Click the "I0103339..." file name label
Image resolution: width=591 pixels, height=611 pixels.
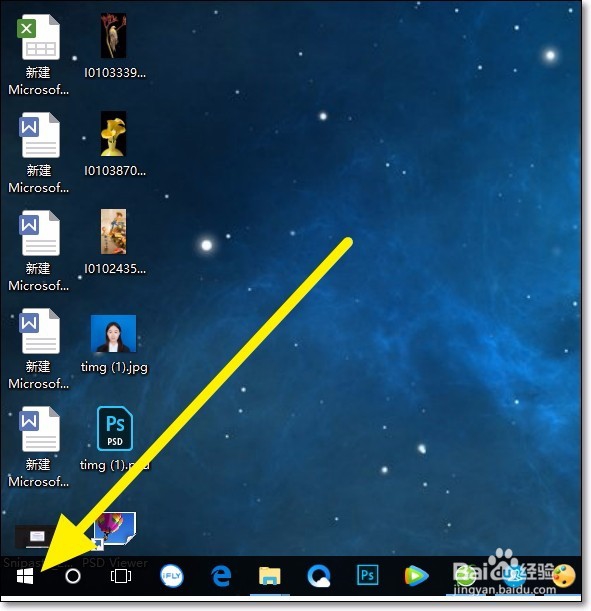115,72
